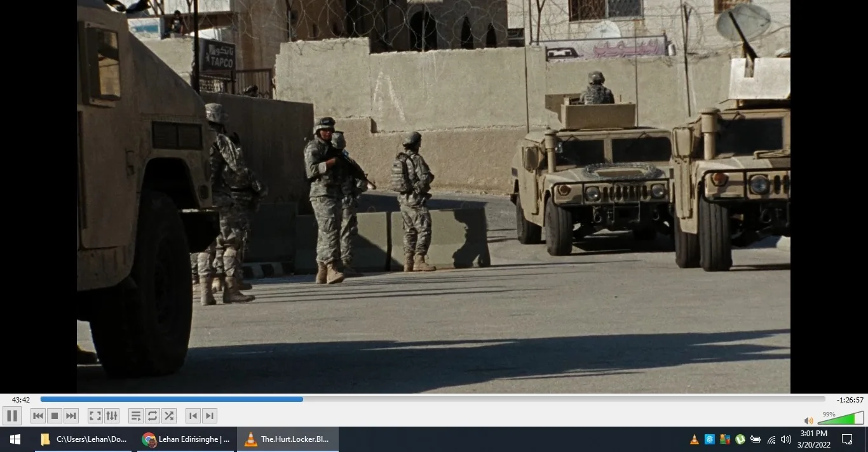Pause the movie playback

tap(12, 416)
